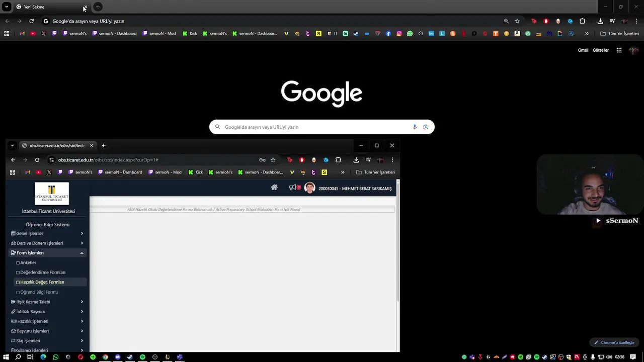Open Instagram bookmark icon in Google window

pyautogui.click(x=399, y=34)
